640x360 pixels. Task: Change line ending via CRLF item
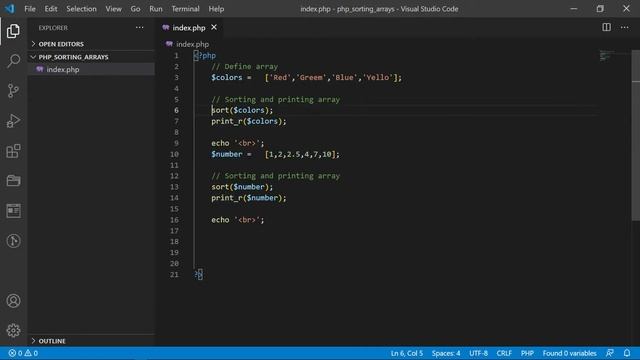pos(504,353)
